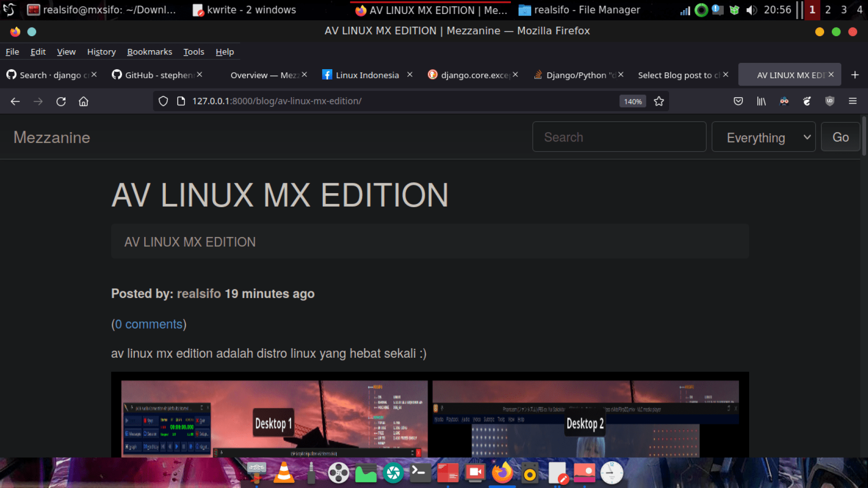Open the network signal tray icon
868x488 pixels.
coord(685,10)
